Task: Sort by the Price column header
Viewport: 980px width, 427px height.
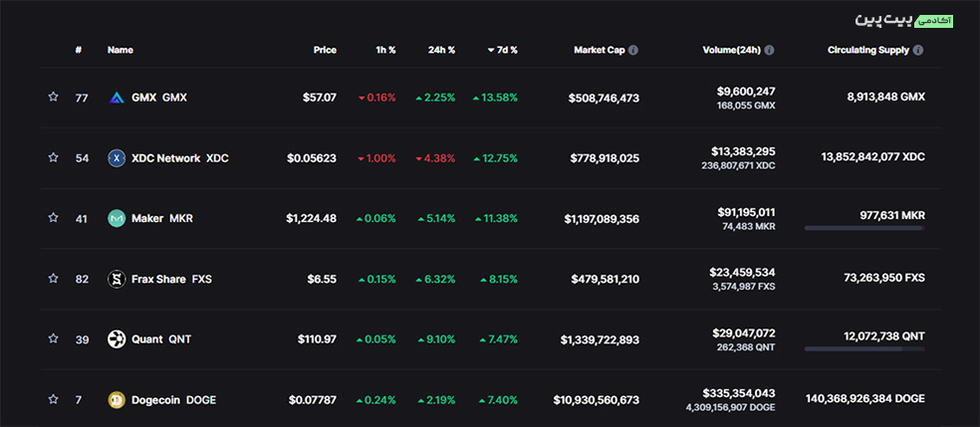Action: (325, 50)
